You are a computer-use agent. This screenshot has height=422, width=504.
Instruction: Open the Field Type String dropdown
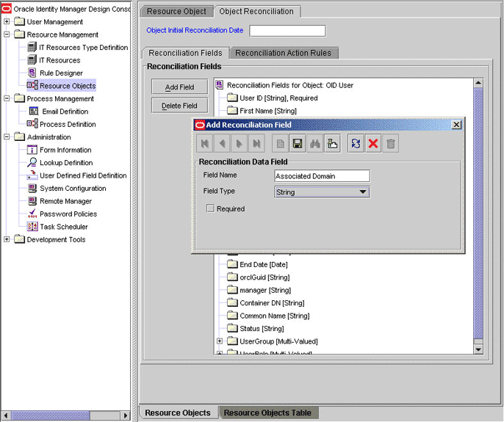[322, 192]
